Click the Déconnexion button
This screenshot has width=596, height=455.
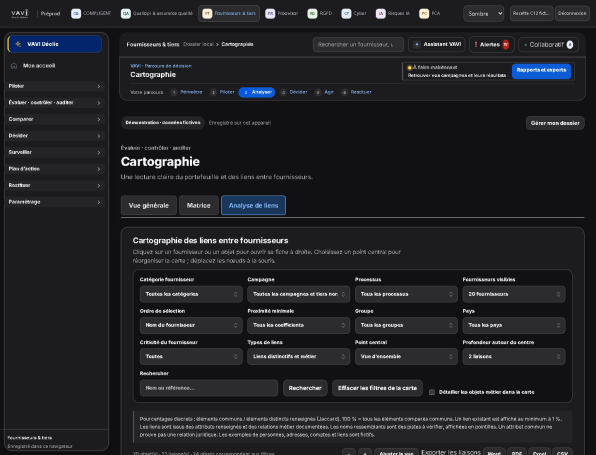tap(572, 14)
